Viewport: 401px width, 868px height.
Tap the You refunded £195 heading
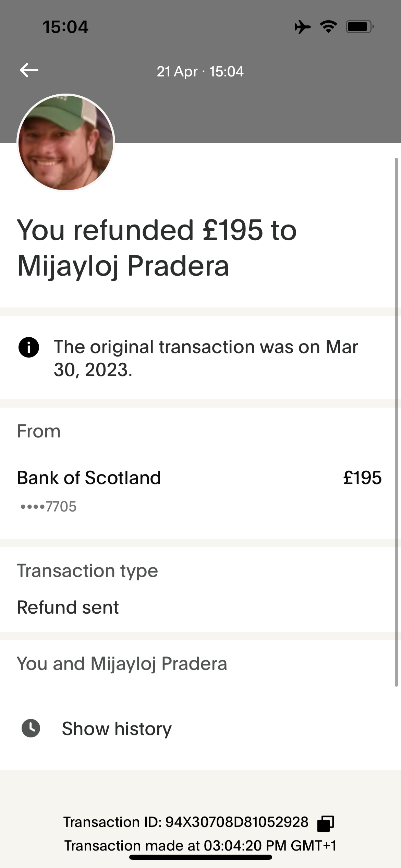coord(157,248)
